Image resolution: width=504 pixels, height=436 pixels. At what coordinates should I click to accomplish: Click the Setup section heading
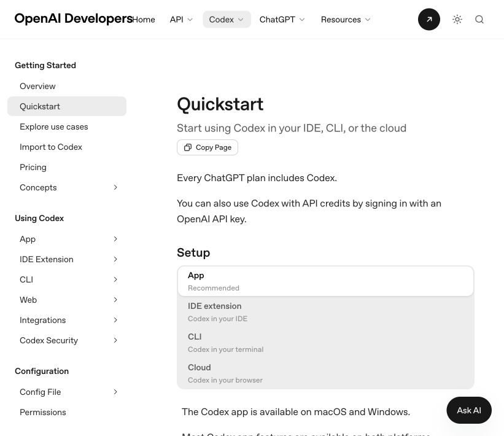click(x=193, y=253)
